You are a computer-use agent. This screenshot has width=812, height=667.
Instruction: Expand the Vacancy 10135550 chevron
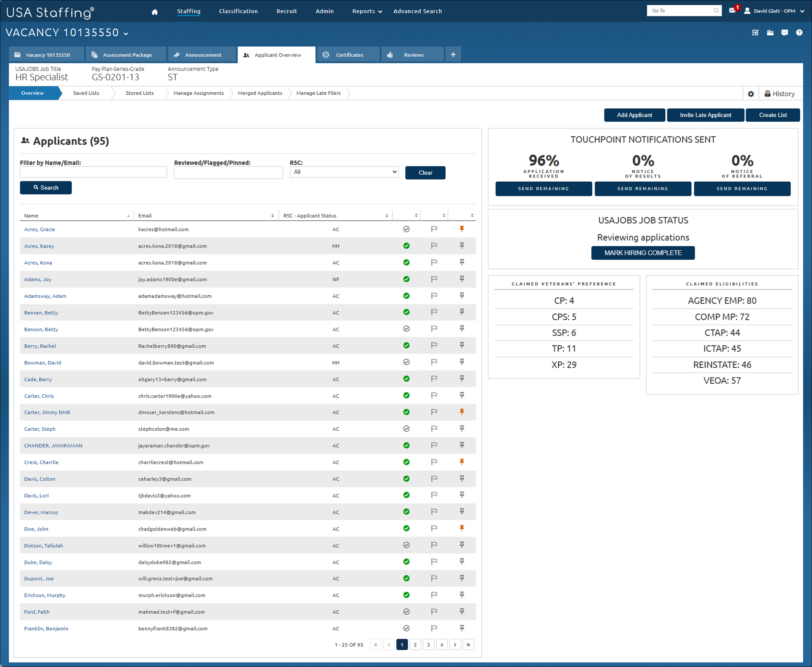coord(126,34)
